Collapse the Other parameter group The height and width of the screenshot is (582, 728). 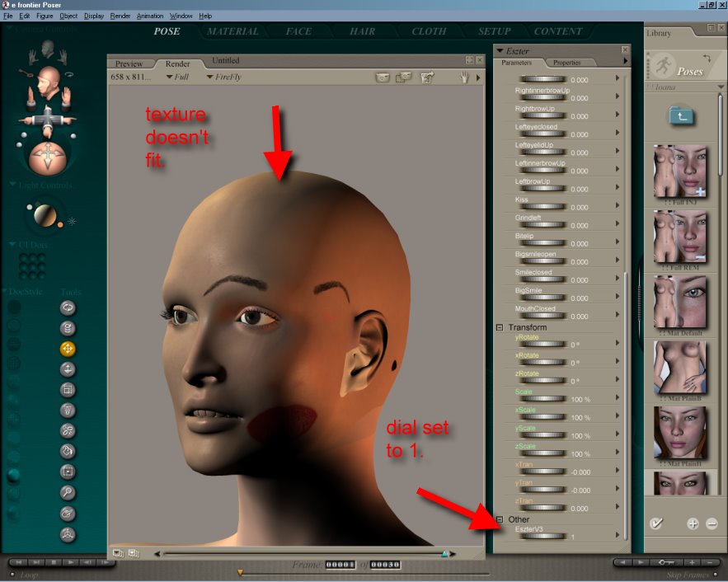tap(500, 519)
